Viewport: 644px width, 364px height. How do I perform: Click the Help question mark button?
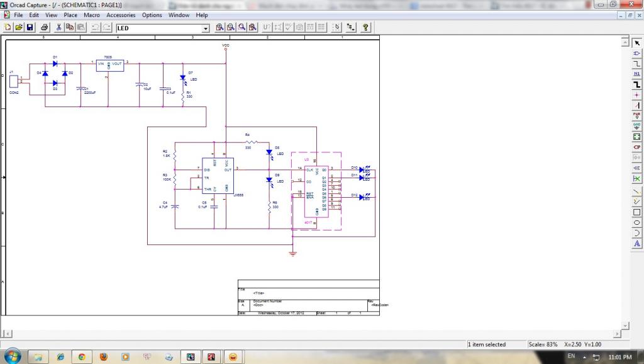365,28
